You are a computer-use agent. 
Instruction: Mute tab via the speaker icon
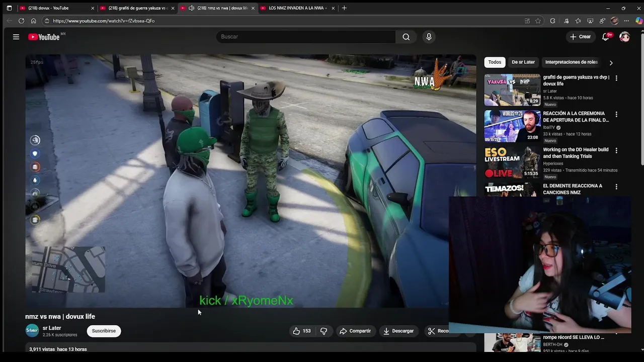(191, 8)
